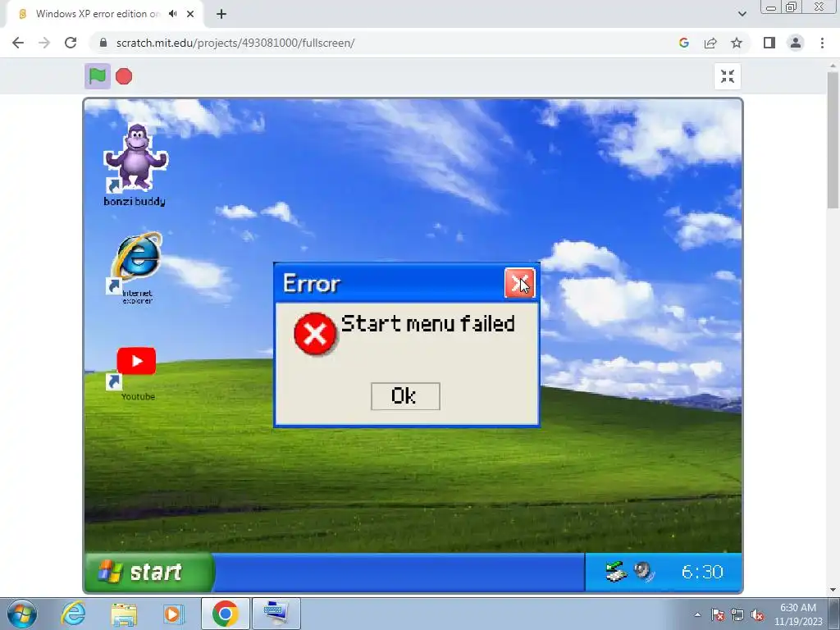The height and width of the screenshot is (630, 840).
Task: Click the red error icon in dialog
Action: point(315,334)
